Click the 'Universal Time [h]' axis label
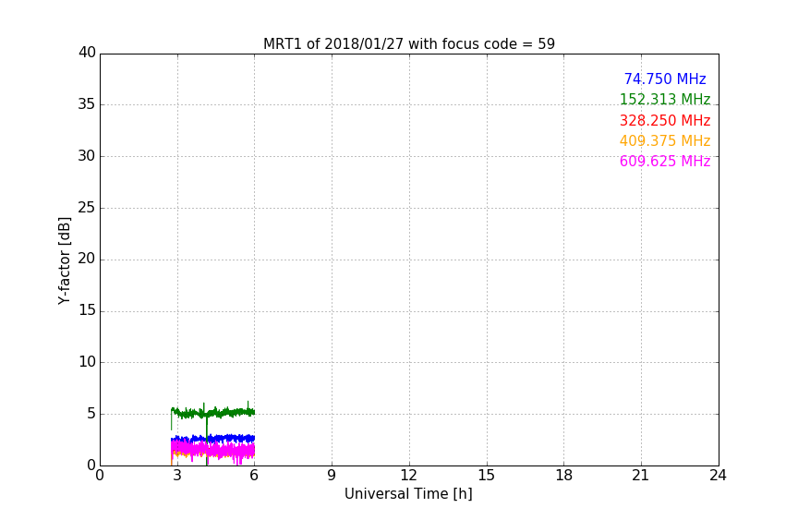798x532 pixels. (x=408, y=494)
